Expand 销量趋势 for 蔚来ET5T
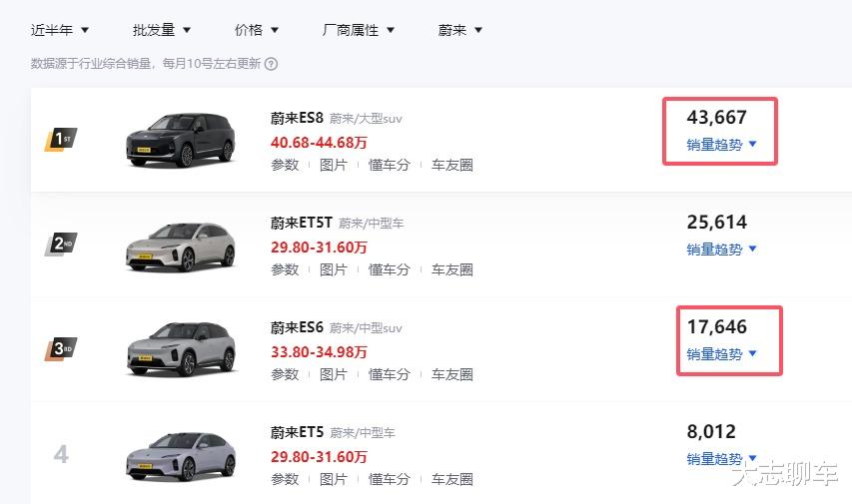This screenshot has height=504, width=852. tap(722, 249)
